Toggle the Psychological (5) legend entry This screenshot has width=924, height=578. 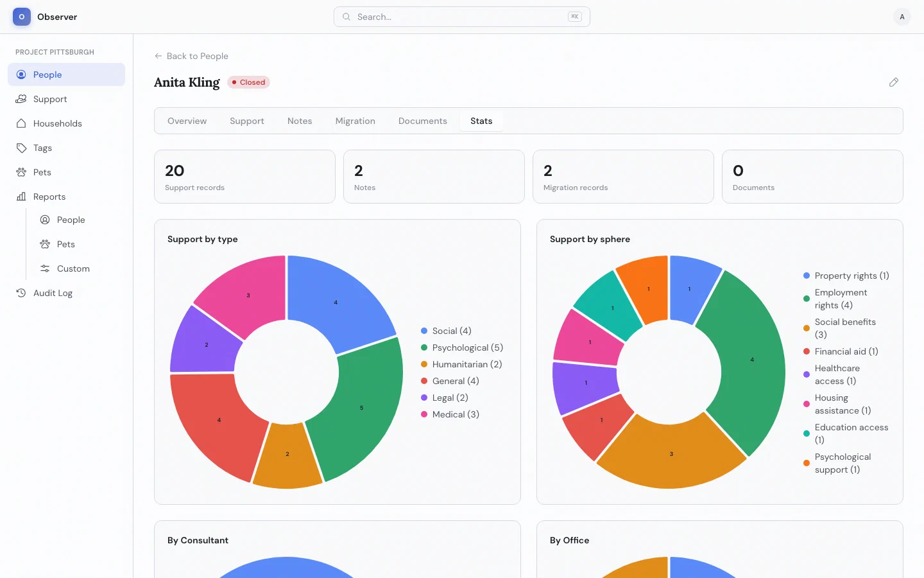click(462, 347)
